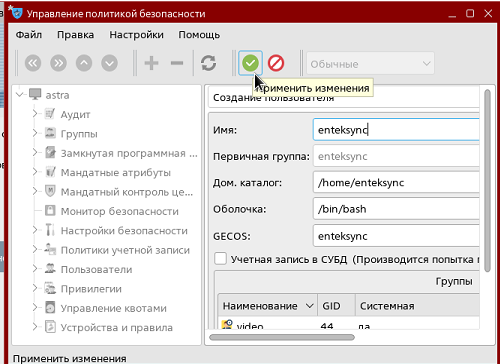
Task: Click the Оболочка input field
Action: tap(396, 209)
